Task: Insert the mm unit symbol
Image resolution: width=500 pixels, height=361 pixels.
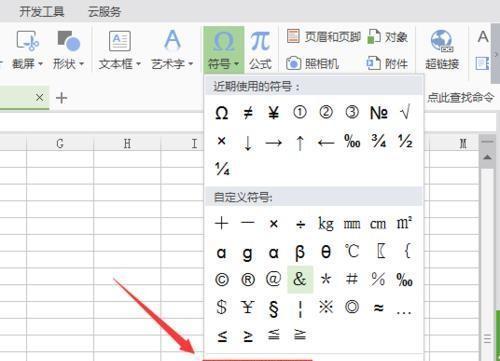Action: point(352,224)
